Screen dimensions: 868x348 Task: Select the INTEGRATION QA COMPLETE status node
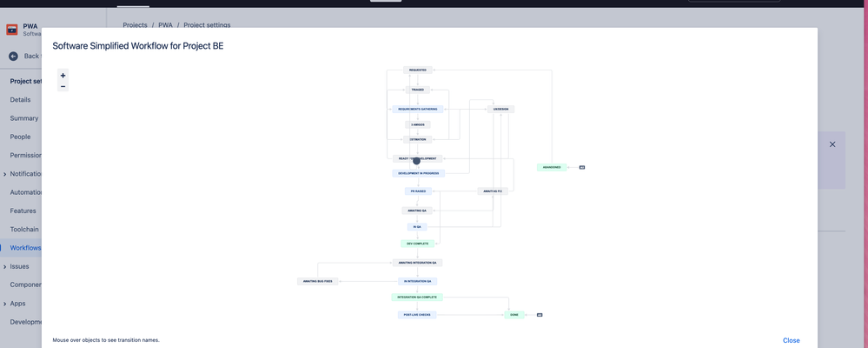pos(417,298)
